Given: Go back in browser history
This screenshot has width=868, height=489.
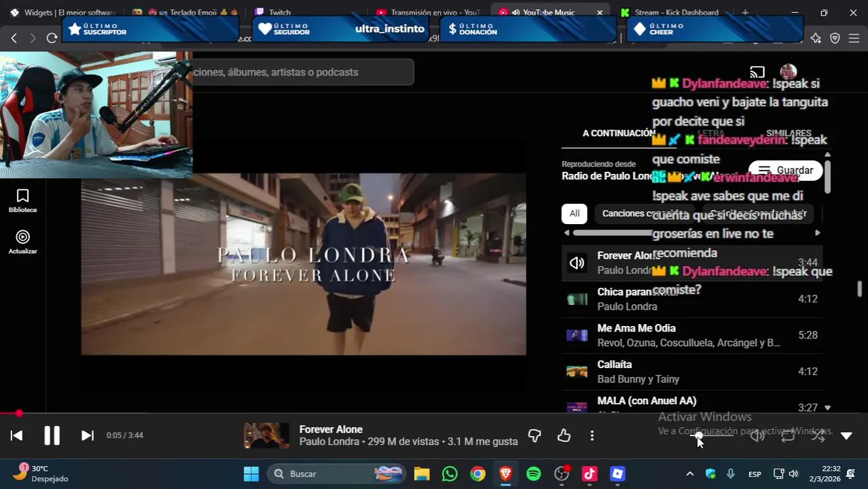Looking at the screenshot, I should tap(14, 38).
